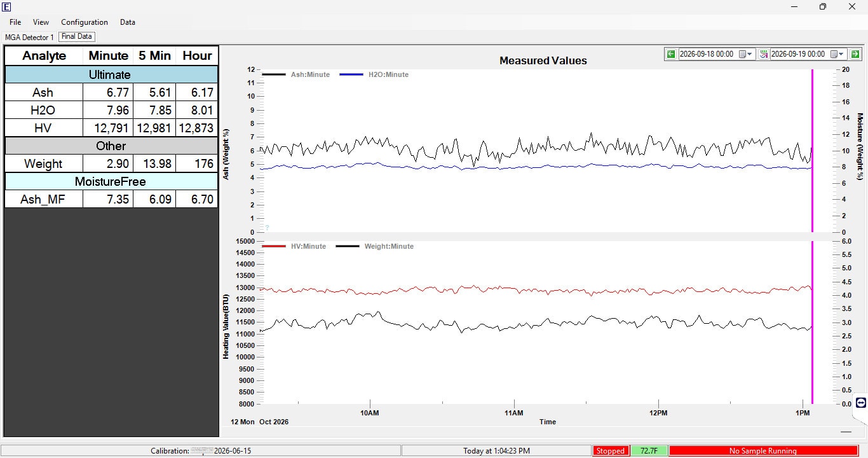Click H2O 5 Min value 7.85
The image size is (868, 458).
click(x=155, y=110)
